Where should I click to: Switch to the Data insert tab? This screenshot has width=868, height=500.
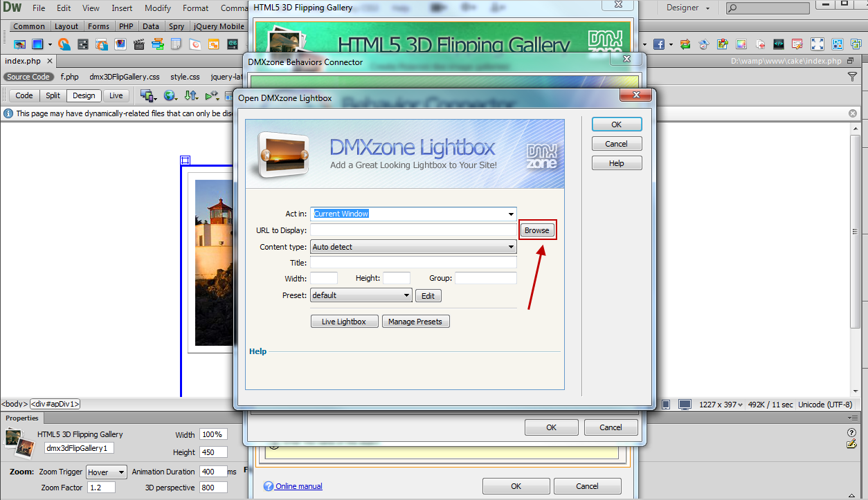coord(151,26)
